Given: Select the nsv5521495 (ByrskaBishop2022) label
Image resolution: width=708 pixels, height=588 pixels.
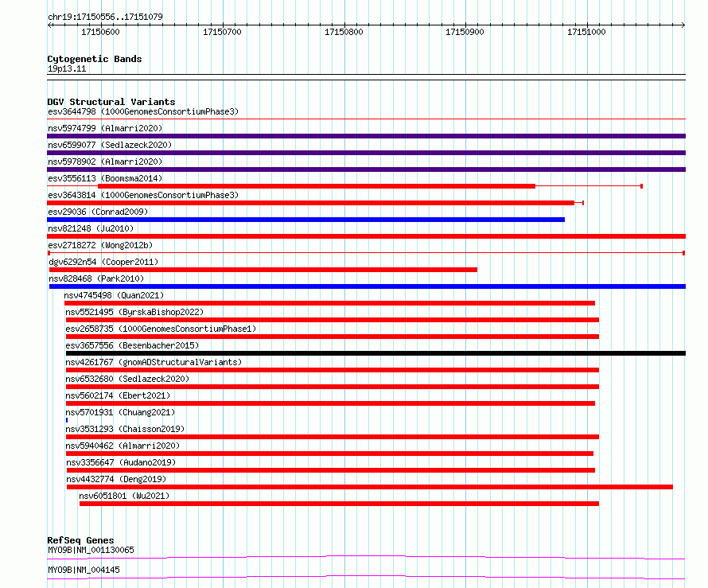Looking at the screenshot, I should (x=134, y=312).
